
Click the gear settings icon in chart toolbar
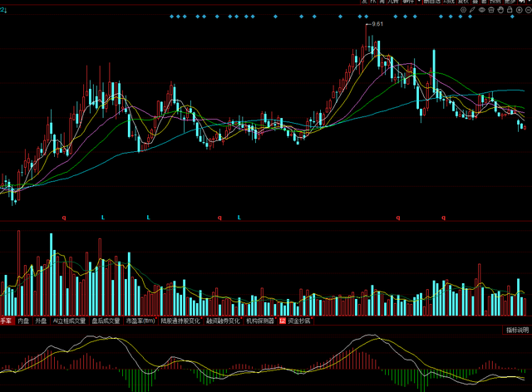(x=463, y=10)
